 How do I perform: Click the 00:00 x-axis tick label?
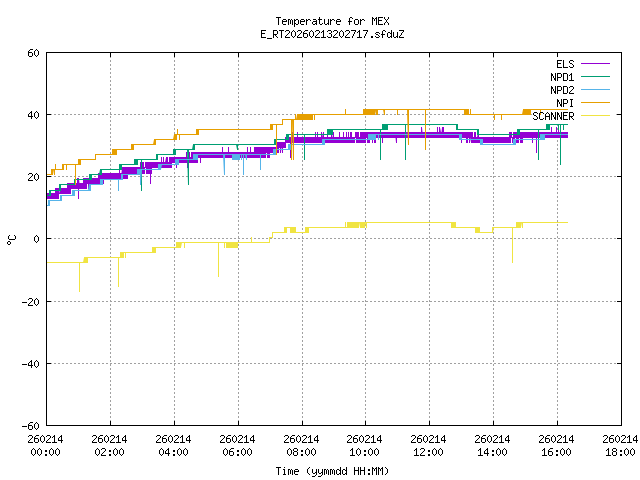tap(46, 445)
